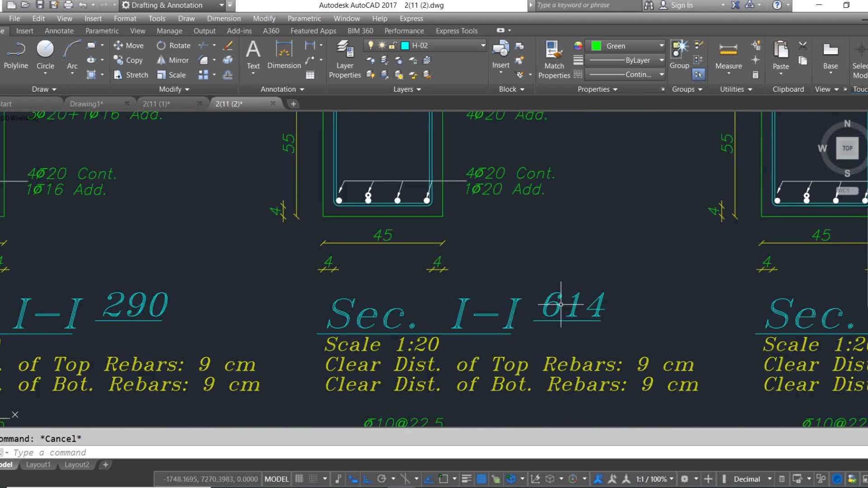Toggle ortho mode in status bar

pyautogui.click(x=368, y=479)
